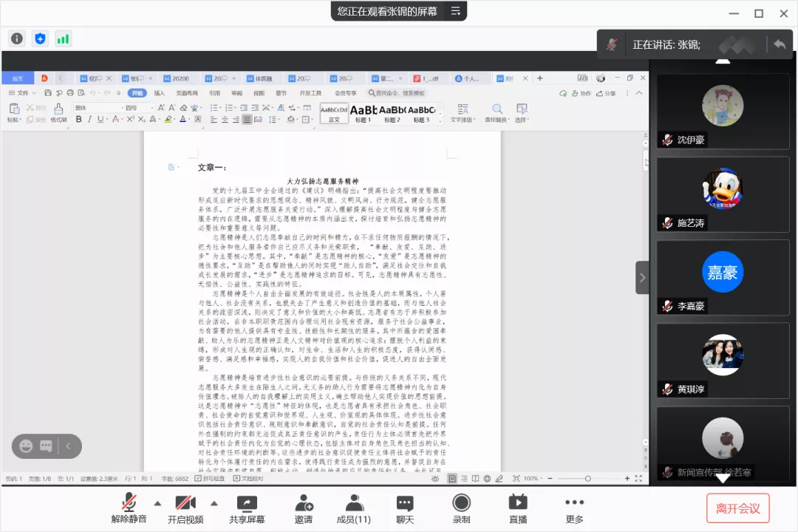Image resolution: width=798 pixels, height=532 pixels.
Task: Click the green network signal icon
Action: (63, 38)
